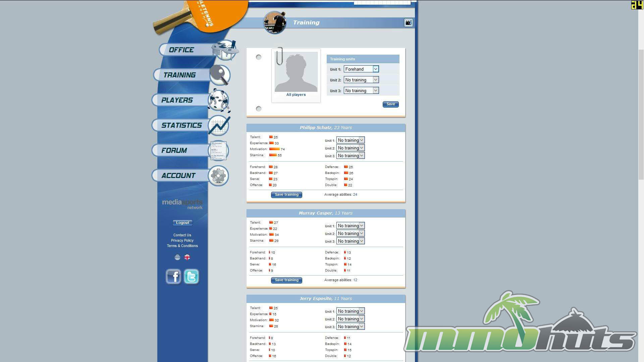
Task: Click the gear icon next to Account
Action: (218, 176)
